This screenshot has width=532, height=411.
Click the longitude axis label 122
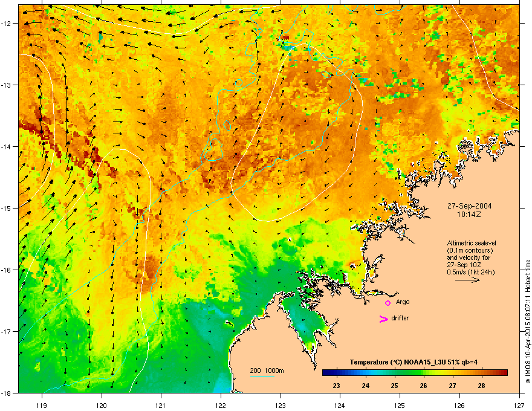point(221,405)
